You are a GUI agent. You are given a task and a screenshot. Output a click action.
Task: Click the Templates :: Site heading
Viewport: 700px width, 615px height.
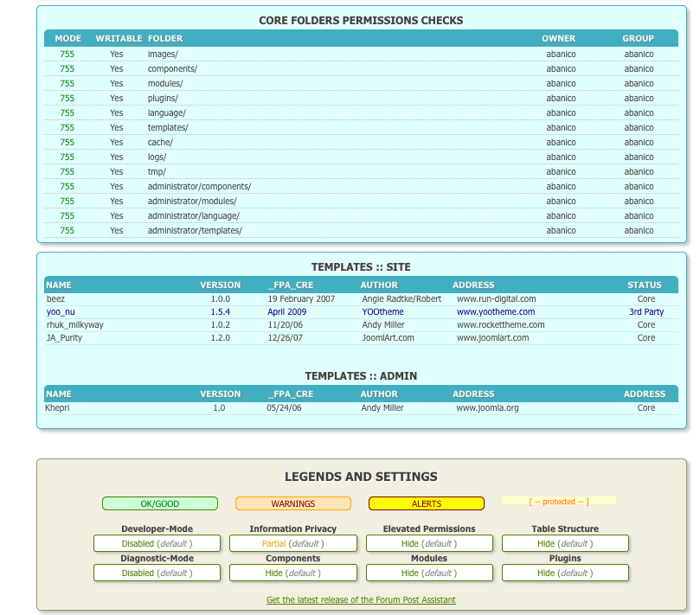(x=361, y=267)
